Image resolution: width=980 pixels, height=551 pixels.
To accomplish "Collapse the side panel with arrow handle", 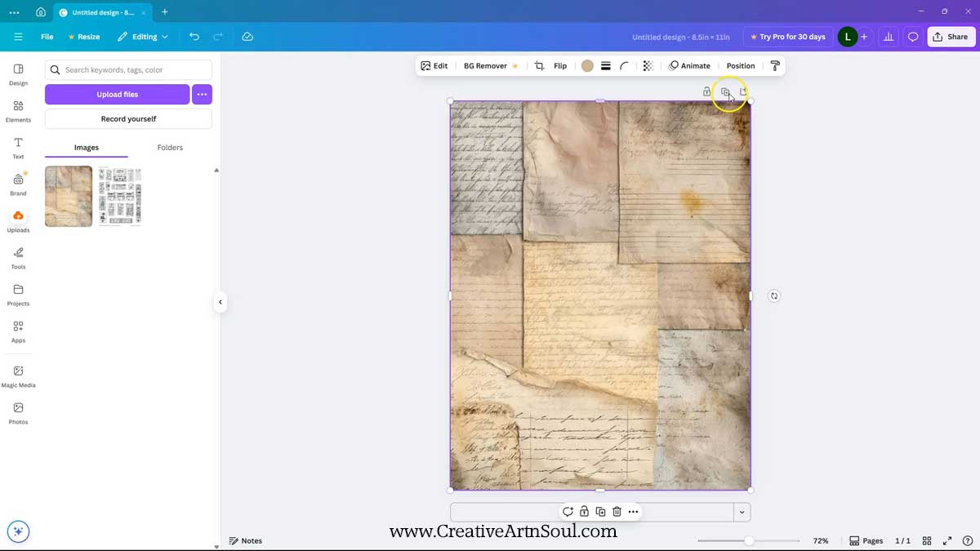I will pyautogui.click(x=220, y=302).
